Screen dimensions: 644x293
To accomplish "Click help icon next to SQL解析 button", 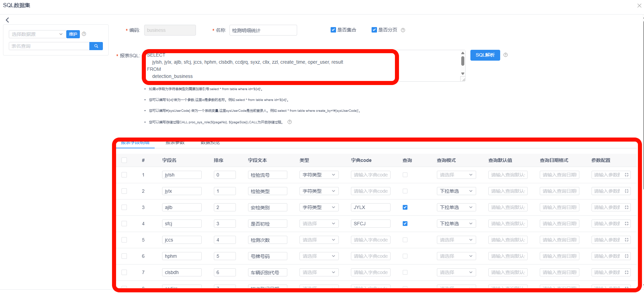I will [x=506, y=55].
